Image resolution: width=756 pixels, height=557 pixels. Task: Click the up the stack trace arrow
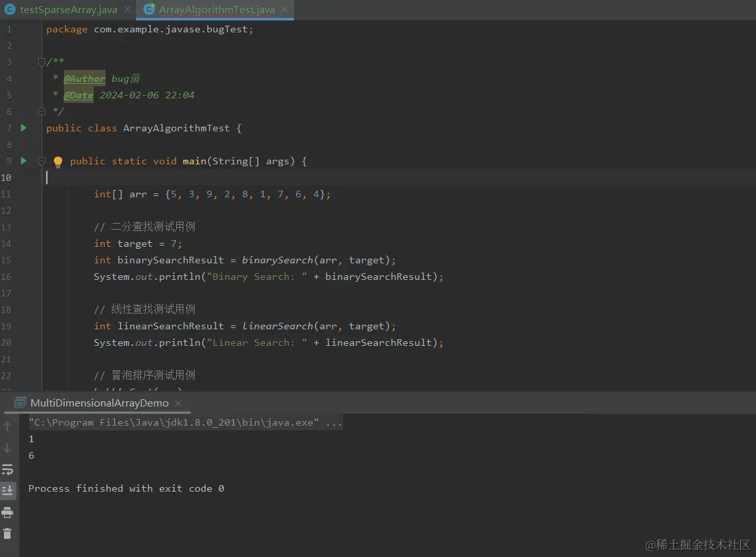coord(7,426)
